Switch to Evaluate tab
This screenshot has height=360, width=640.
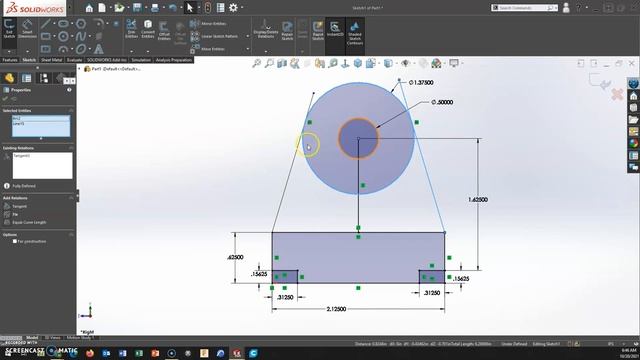(x=74, y=60)
